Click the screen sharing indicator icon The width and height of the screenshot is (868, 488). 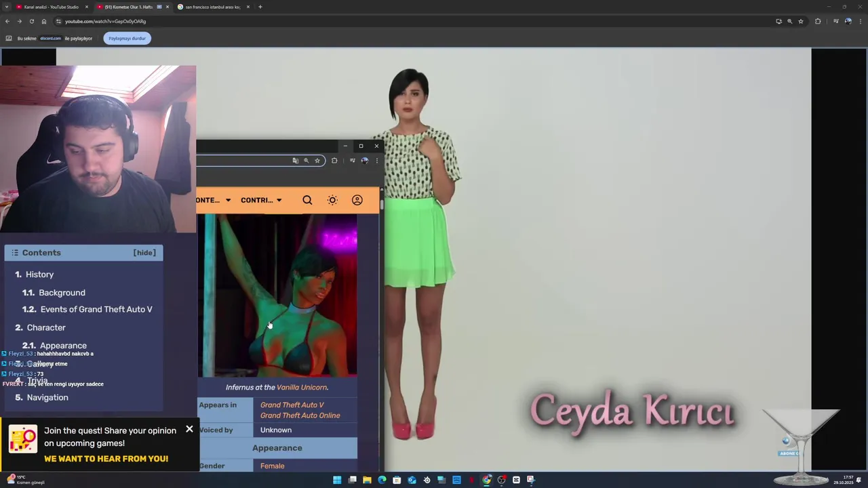coord(9,38)
